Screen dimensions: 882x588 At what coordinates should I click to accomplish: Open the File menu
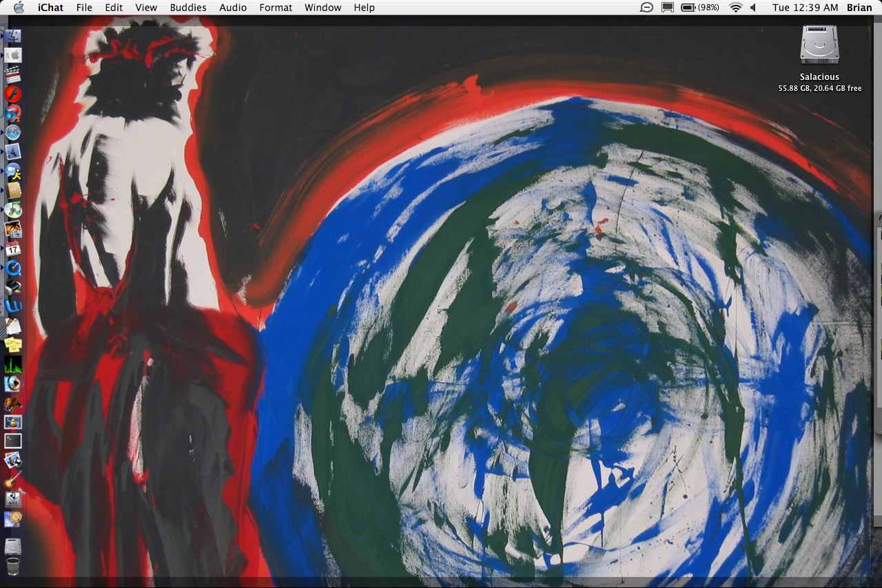pyautogui.click(x=84, y=8)
